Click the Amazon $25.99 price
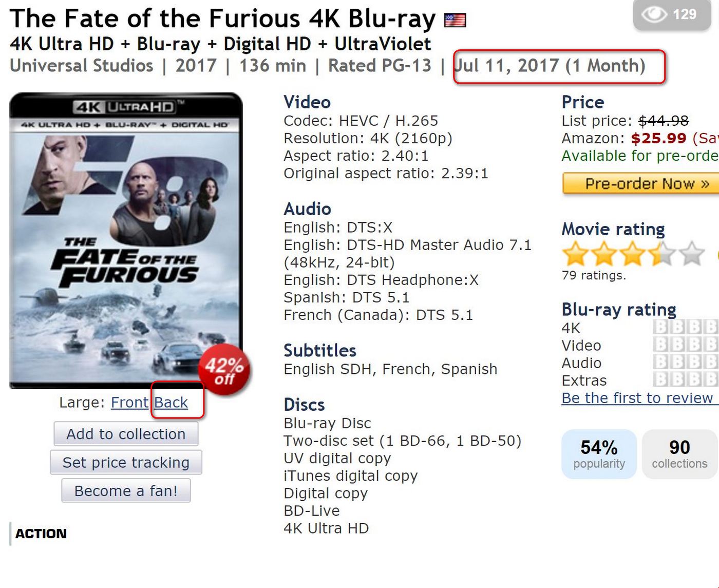The width and height of the screenshot is (719, 588). 658,139
